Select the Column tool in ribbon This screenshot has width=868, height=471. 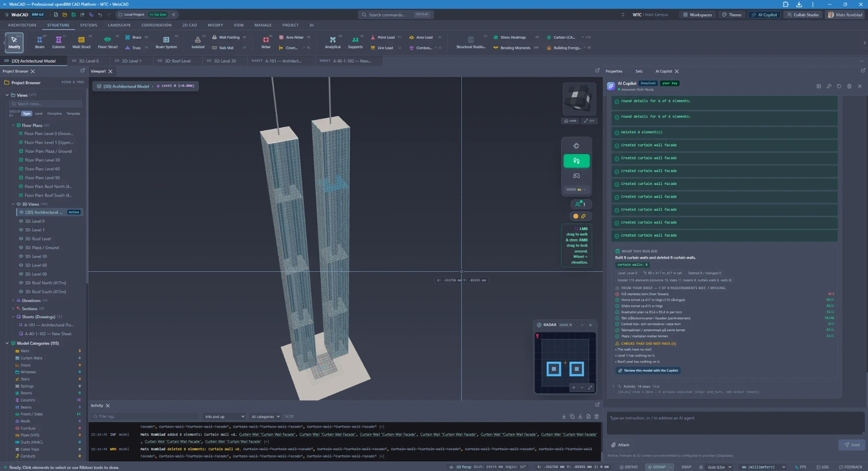59,42
